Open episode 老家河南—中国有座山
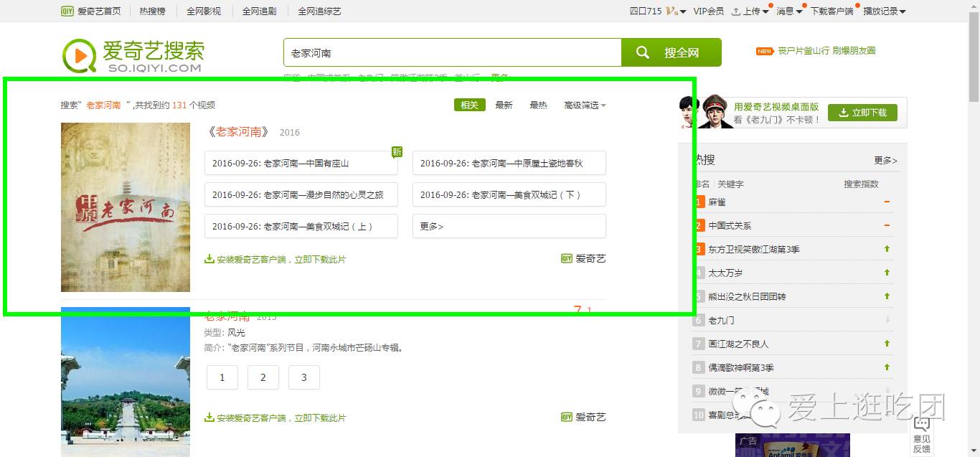Image resolution: width=980 pixels, height=457 pixels. click(x=301, y=163)
